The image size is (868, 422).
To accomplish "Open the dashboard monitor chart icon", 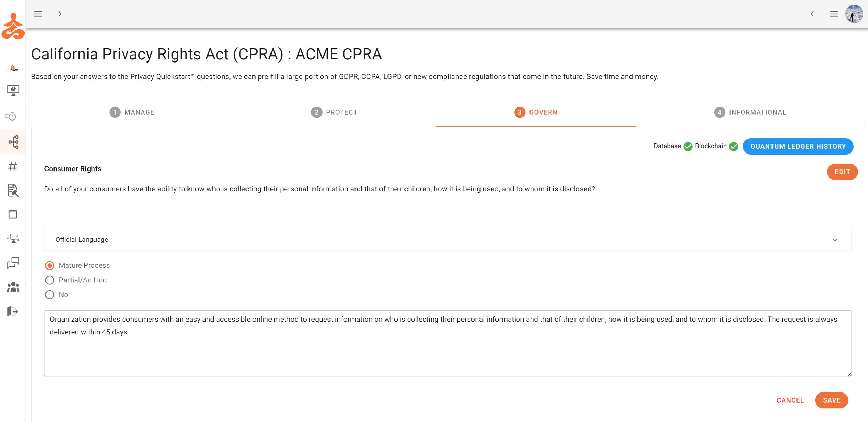I will [x=13, y=90].
